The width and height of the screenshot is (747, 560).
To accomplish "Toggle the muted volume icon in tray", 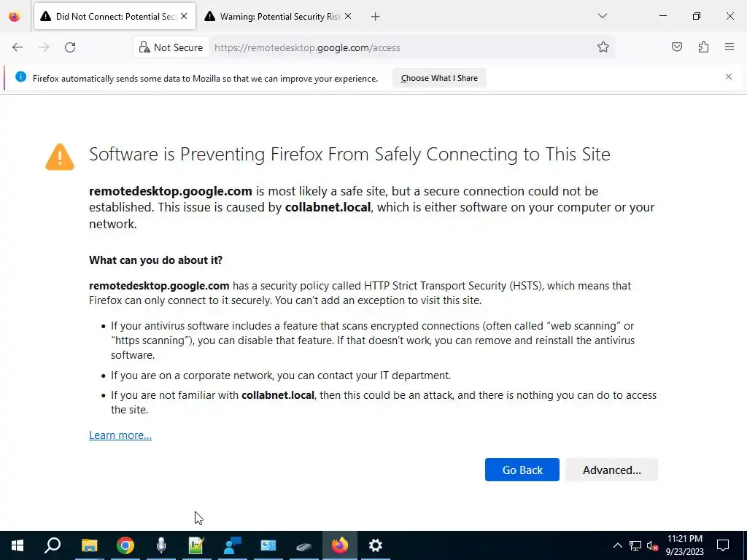I will pos(653,545).
